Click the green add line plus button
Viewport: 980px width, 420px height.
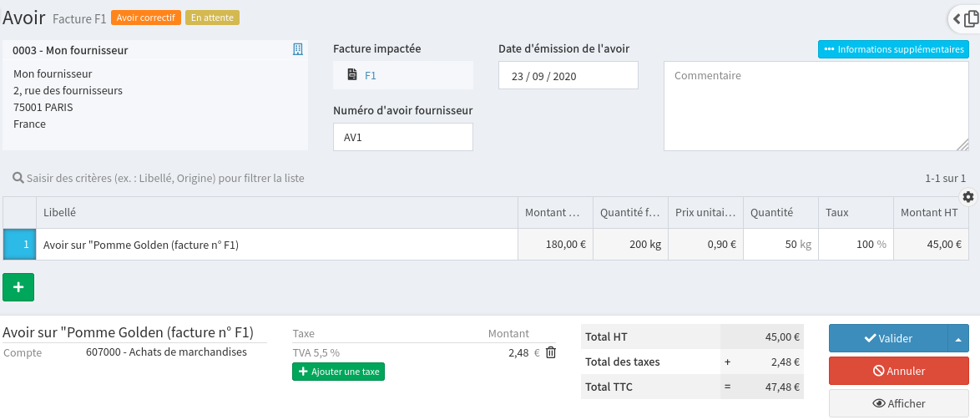point(18,286)
